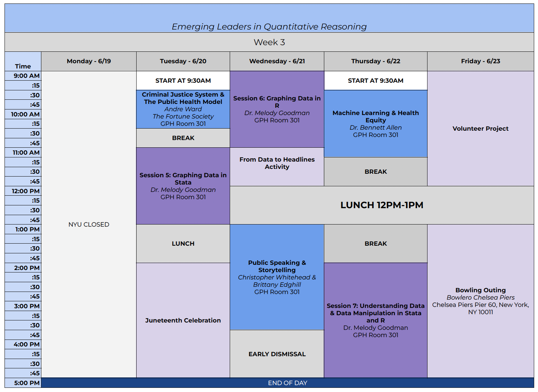This screenshot has width=538, height=392.
Task: Select Session 5: Graphing Data in Stata
Action: (183, 186)
